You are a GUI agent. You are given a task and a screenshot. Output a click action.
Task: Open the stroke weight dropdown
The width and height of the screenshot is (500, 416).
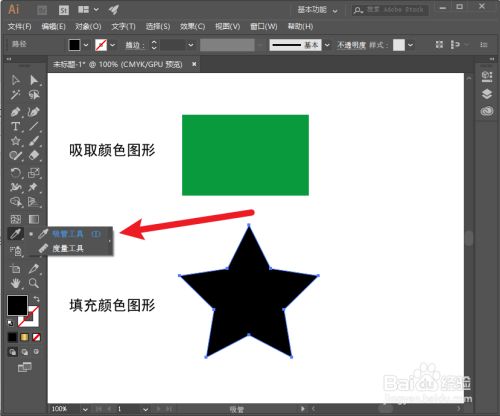191,45
